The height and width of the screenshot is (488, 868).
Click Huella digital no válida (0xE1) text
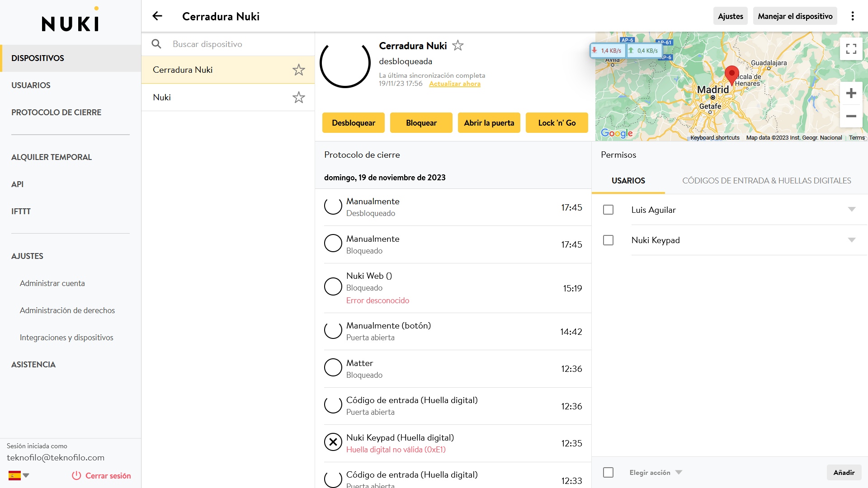click(x=396, y=450)
